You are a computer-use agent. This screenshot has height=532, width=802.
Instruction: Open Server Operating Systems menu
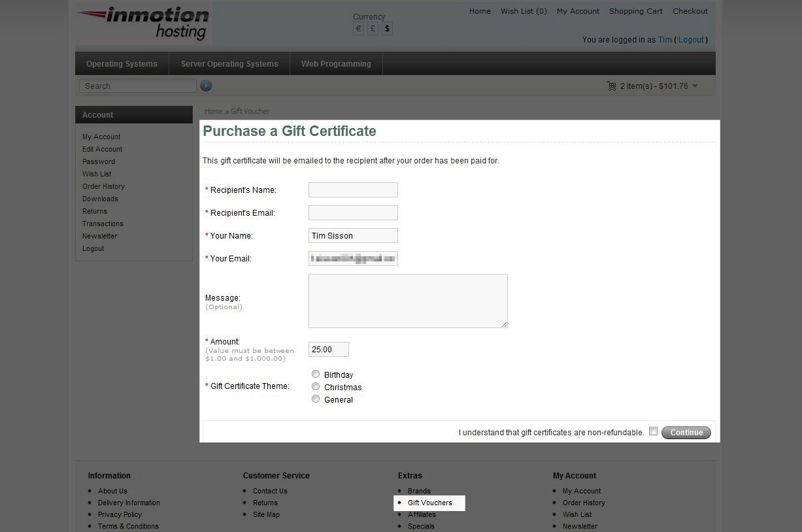(x=229, y=64)
